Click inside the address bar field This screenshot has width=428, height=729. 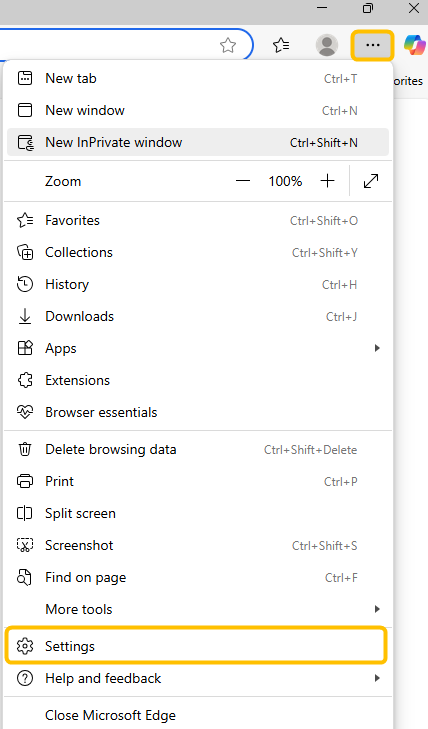coord(107,45)
